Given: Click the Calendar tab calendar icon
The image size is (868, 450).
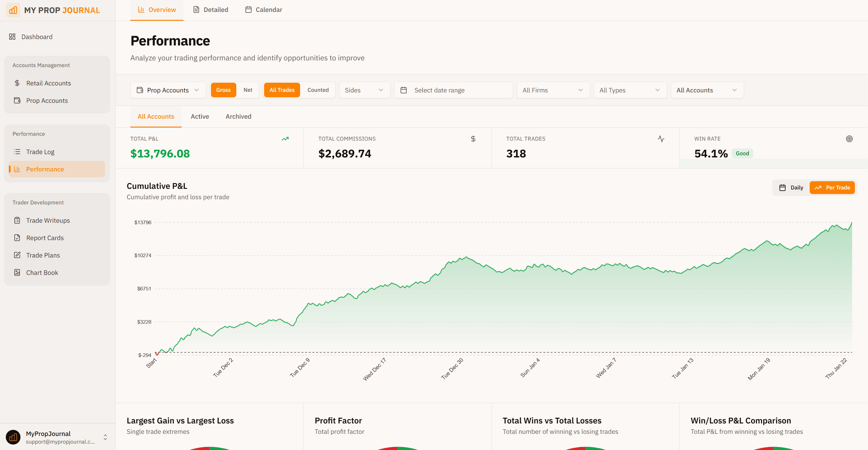Looking at the screenshot, I should pyautogui.click(x=248, y=9).
